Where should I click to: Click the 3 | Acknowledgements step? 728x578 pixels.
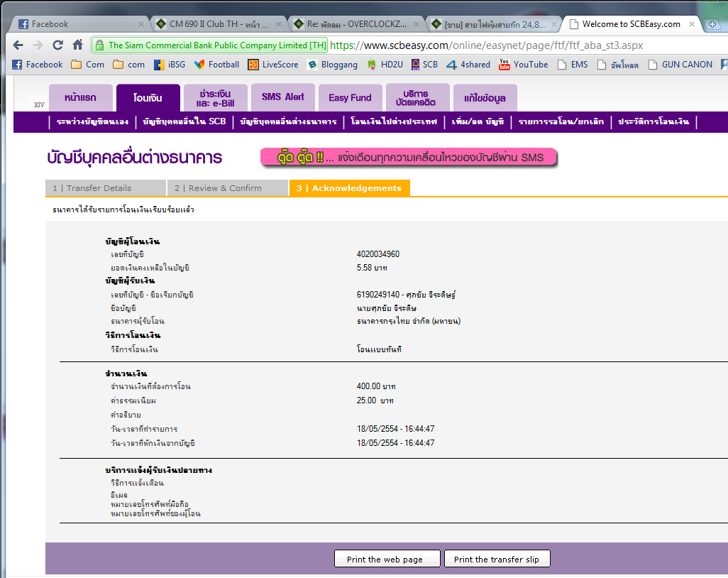tap(349, 188)
